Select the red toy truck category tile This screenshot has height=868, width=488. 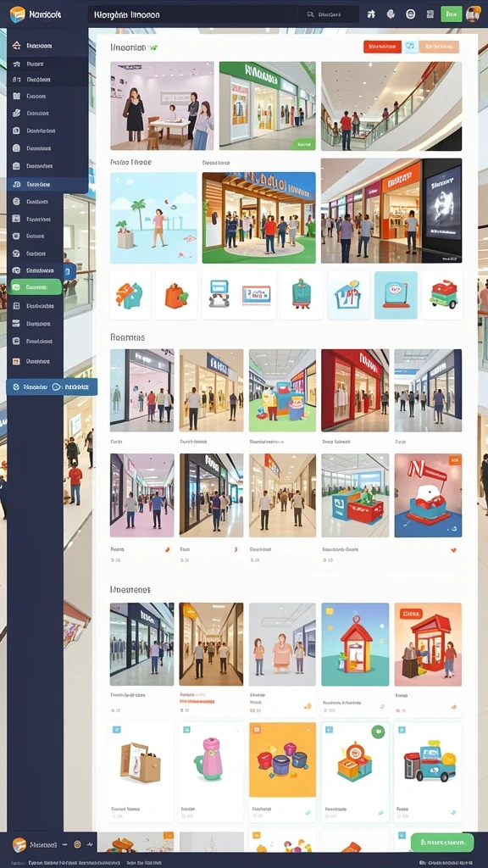pos(442,295)
